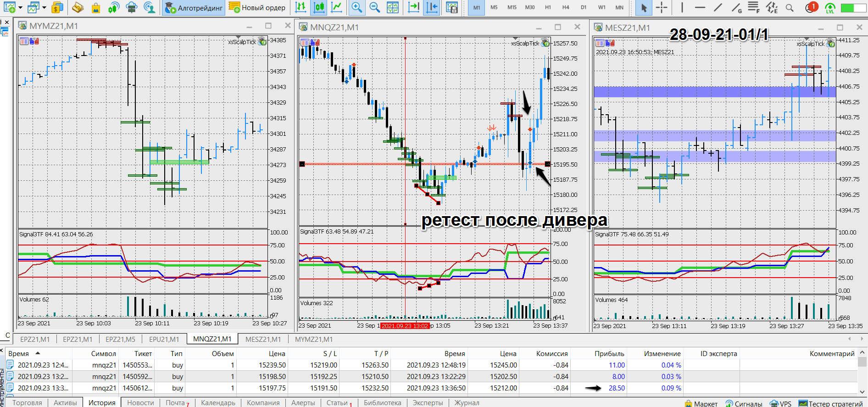Screen dimensions: 868x407
Task: Open Маркет in the bottom bar
Action: (x=701, y=403)
